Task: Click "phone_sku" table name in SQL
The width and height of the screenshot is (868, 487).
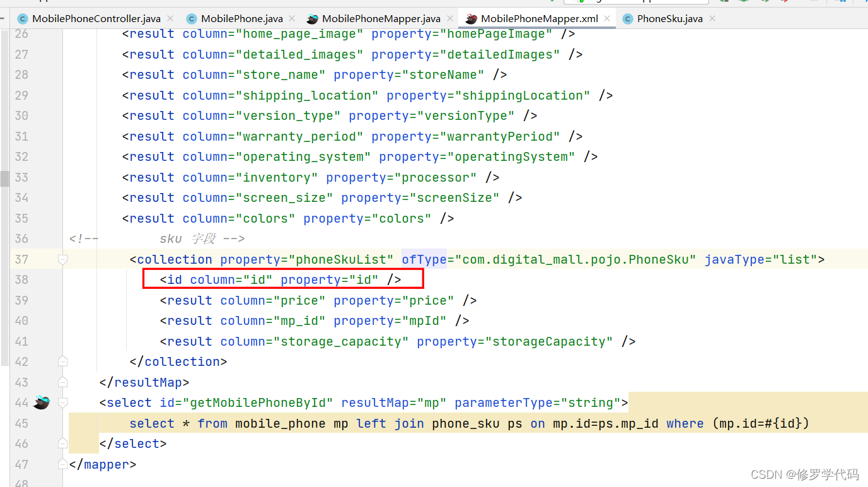Action: pyautogui.click(x=466, y=423)
